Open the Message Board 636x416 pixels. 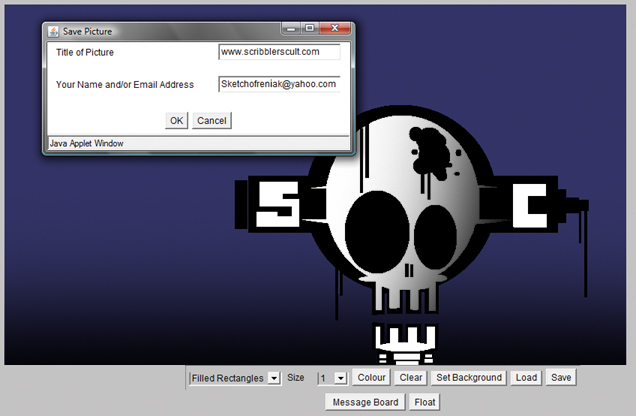[365, 402]
